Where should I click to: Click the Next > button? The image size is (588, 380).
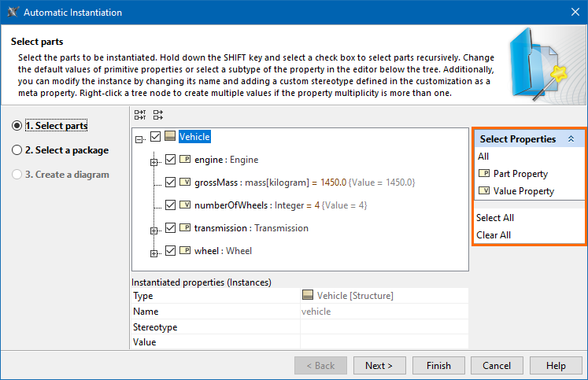coord(379,365)
